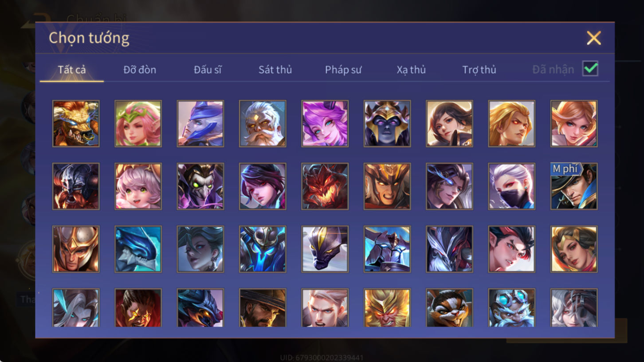Choose the raccoon-like animal hero portrait
Screen dimensions: 644x362
point(449,308)
